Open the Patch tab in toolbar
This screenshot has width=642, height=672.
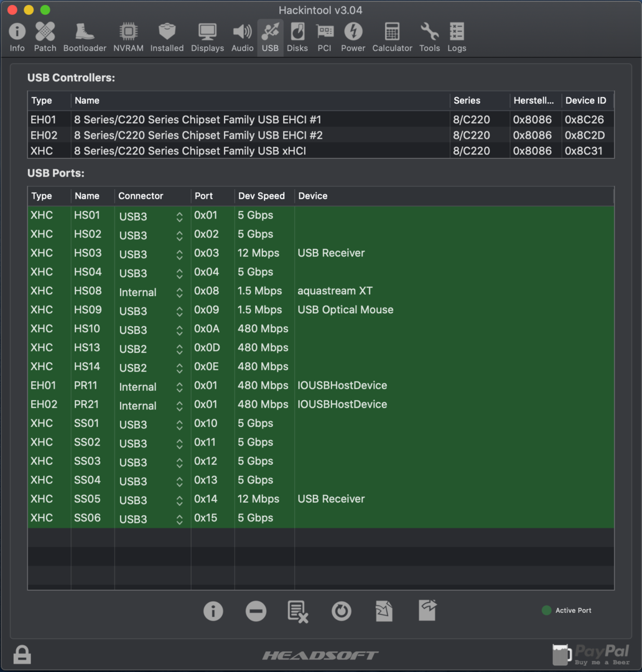pos(45,37)
